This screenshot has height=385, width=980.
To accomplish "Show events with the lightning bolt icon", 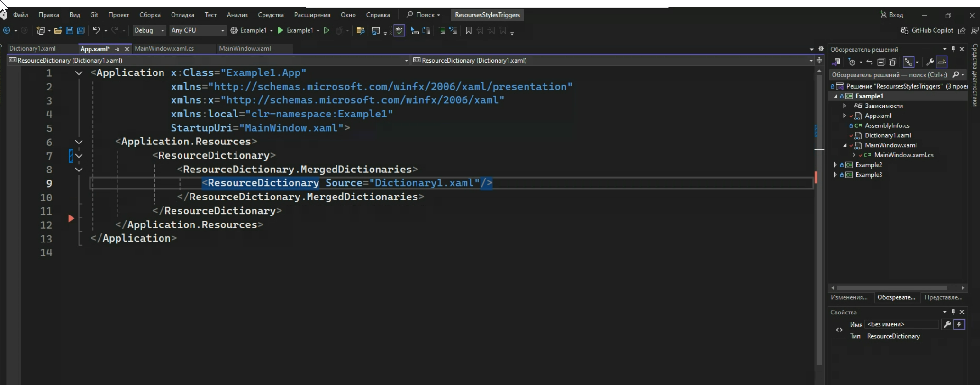I will click(959, 324).
